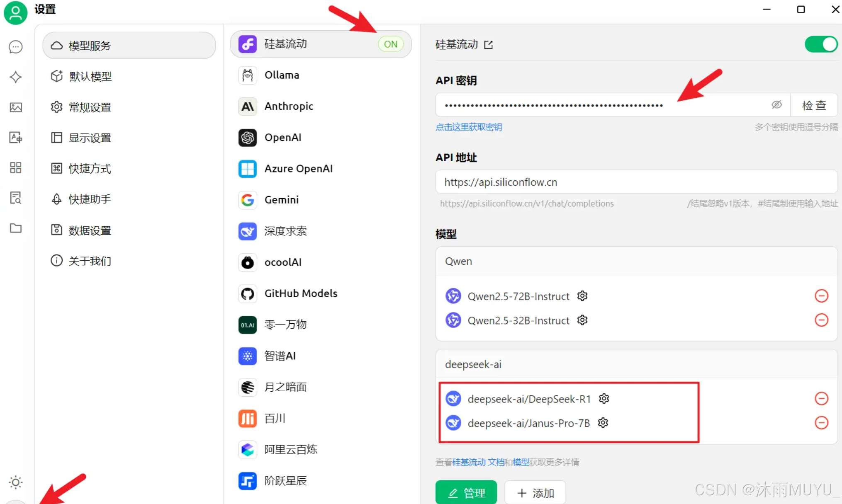Open the translate sidebar icon
Image resolution: width=842 pixels, height=504 pixels.
point(15,137)
